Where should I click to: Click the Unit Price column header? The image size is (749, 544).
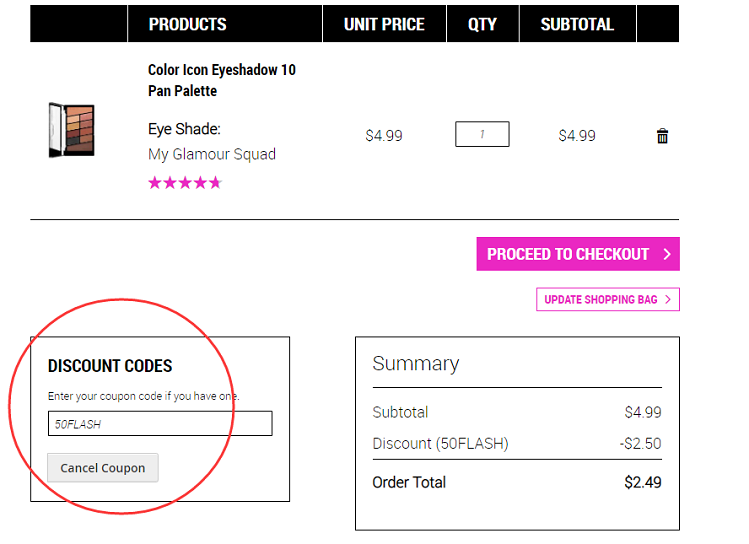point(384,24)
